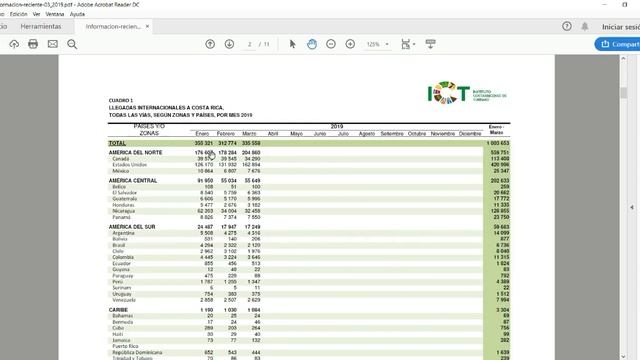Screen dimensions: 640x360
Task: Click the page number field
Action: 249,44
